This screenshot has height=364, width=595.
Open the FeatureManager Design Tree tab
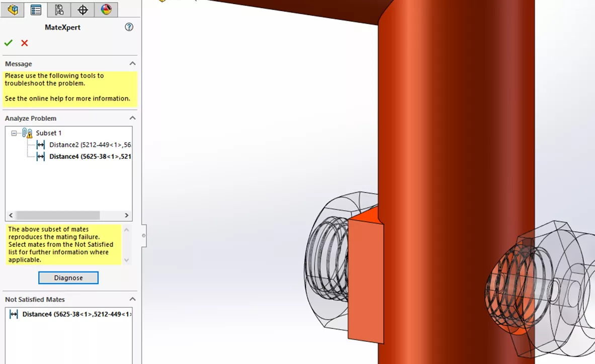(13, 10)
